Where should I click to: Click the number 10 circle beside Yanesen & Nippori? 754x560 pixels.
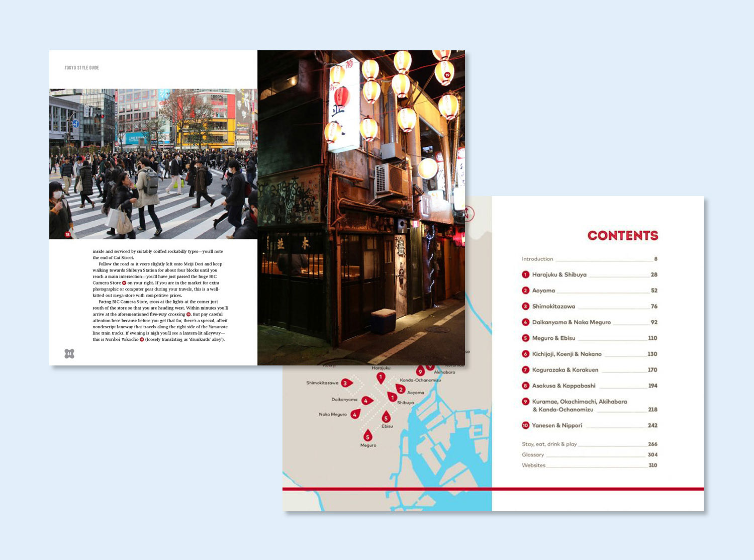click(525, 425)
